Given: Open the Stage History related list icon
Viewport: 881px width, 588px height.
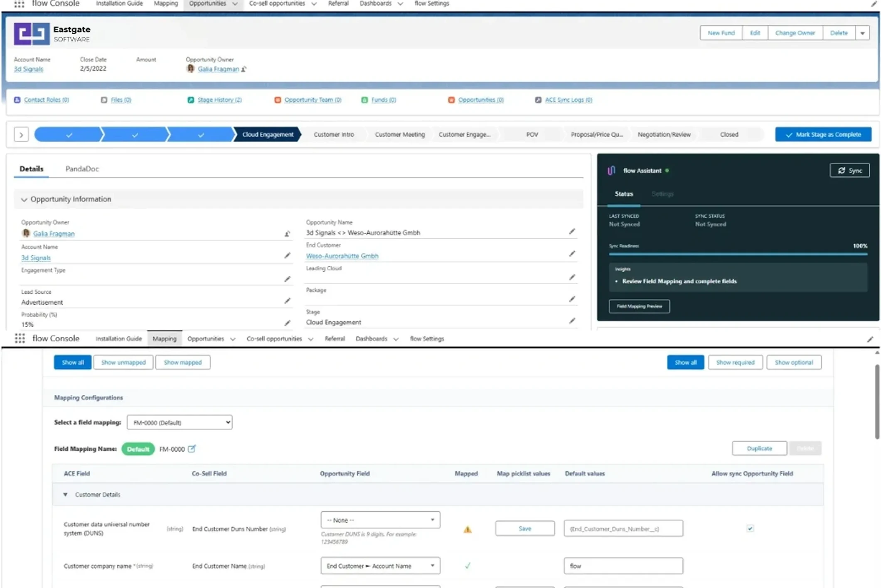Looking at the screenshot, I should [191, 100].
